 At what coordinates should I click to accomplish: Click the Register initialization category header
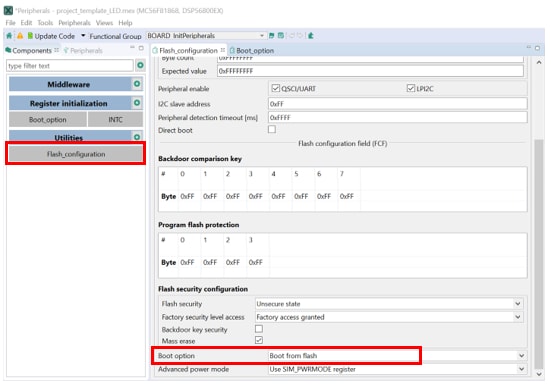coord(69,103)
